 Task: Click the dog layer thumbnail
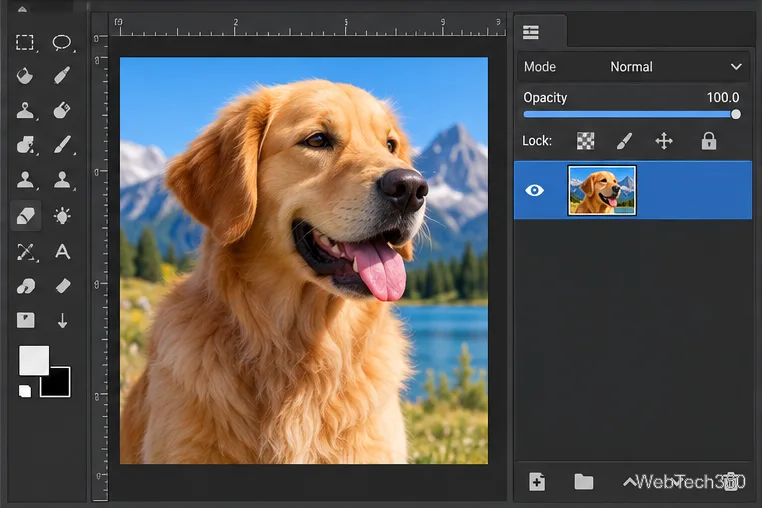(602, 190)
